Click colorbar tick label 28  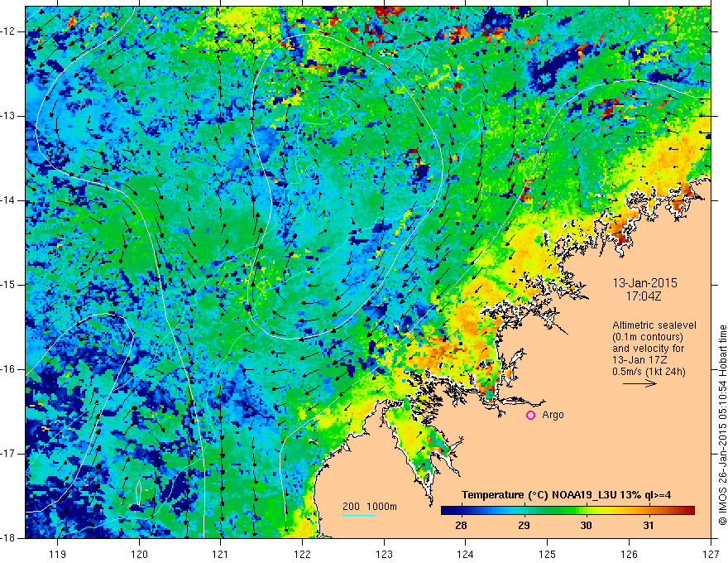[461, 526]
